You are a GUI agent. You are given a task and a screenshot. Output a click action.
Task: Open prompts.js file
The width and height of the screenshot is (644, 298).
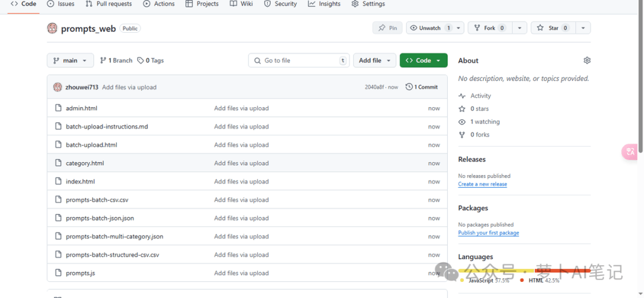[80, 273]
